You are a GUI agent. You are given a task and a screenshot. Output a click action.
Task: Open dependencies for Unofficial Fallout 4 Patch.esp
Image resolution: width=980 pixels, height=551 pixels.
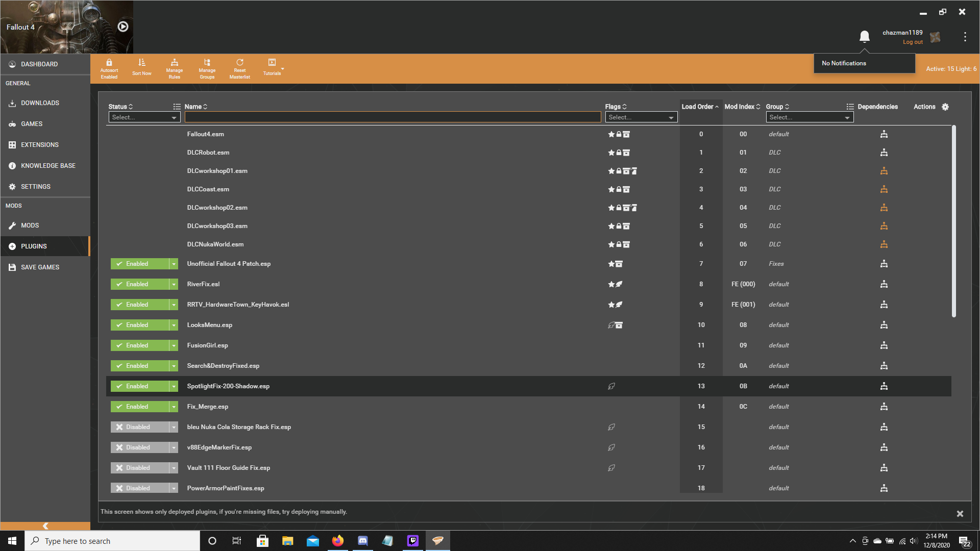884,264
